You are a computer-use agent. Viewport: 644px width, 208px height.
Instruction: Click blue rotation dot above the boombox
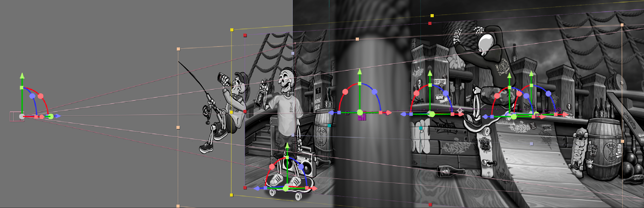pos(301,166)
